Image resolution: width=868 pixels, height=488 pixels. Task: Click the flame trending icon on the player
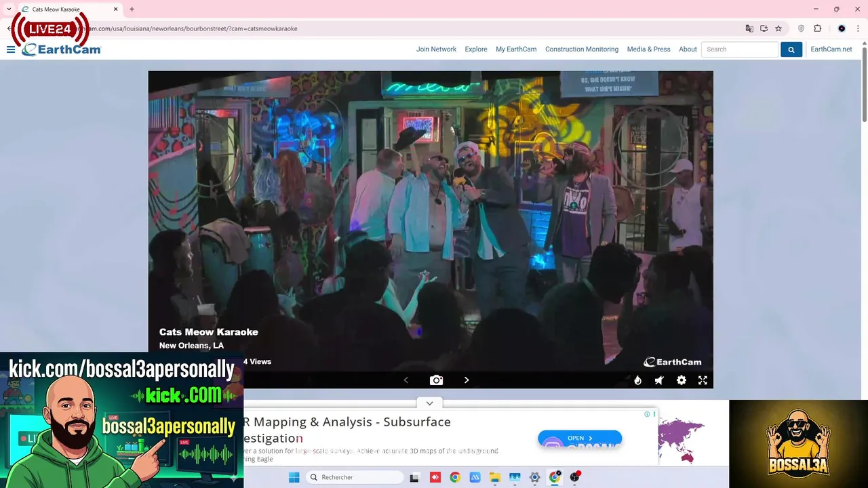coord(637,380)
